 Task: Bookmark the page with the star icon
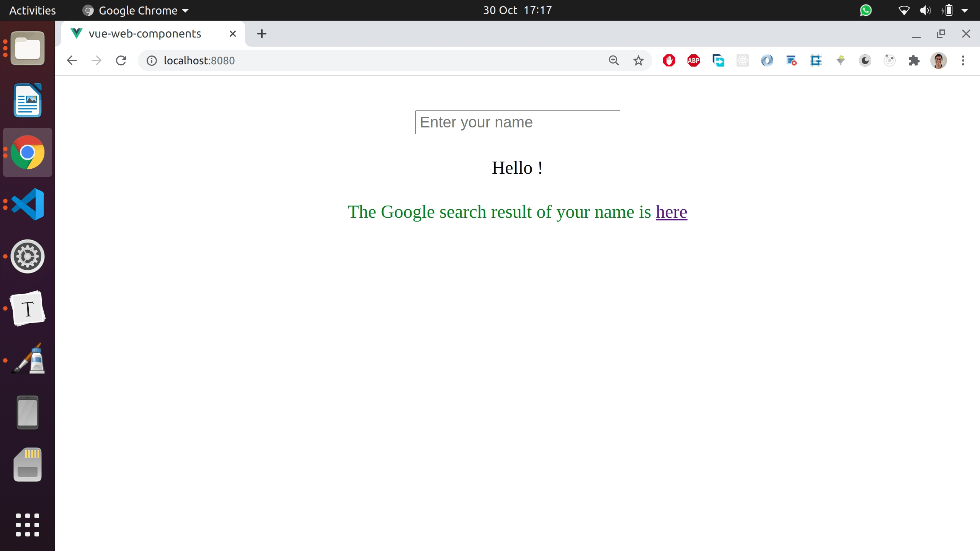pos(638,60)
